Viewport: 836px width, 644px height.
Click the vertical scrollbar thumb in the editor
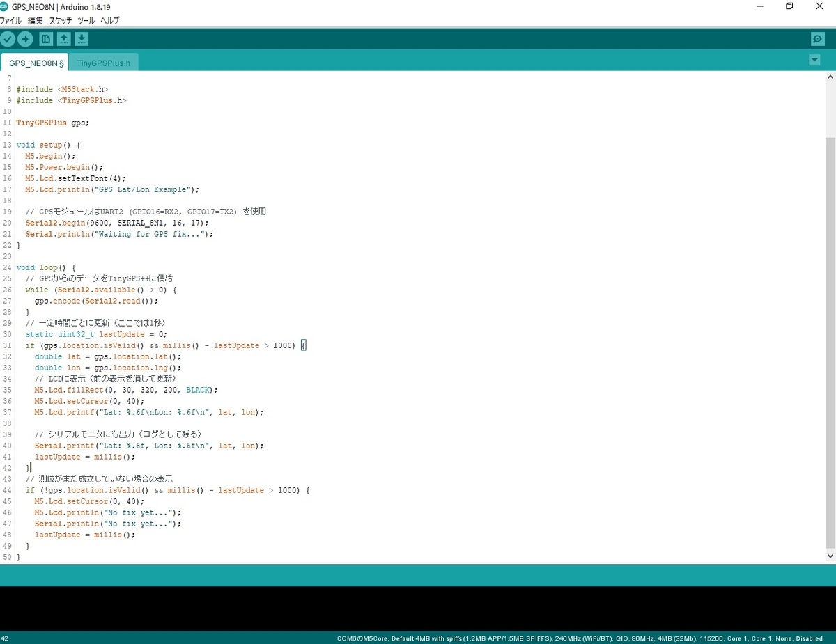[x=830, y=341]
